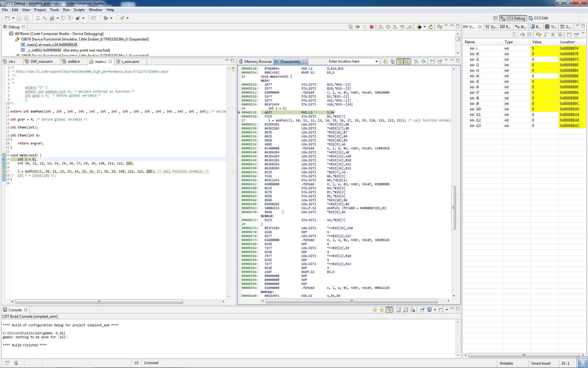Step over the current line
This screenshot has width=588, height=368.
pyautogui.click(x=388, y=27)
